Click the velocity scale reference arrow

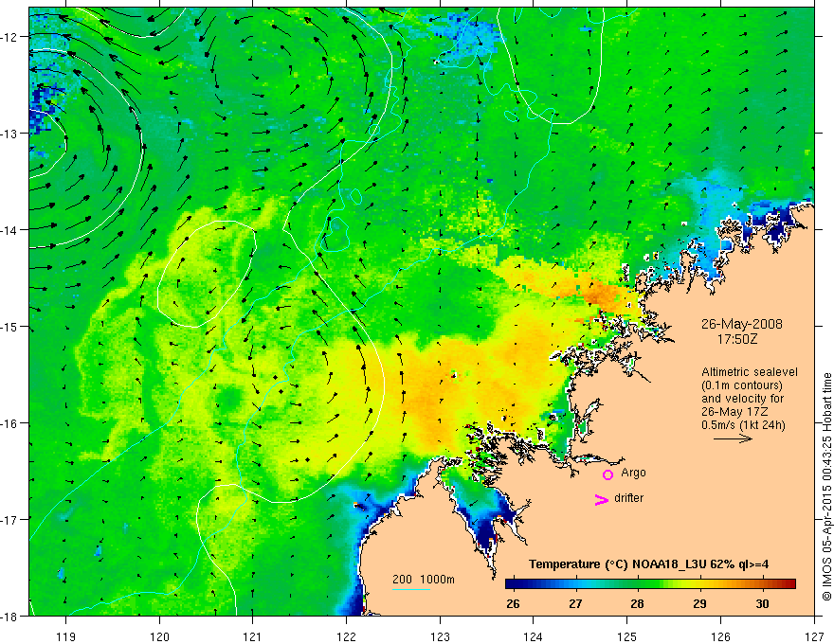[733, 438]
